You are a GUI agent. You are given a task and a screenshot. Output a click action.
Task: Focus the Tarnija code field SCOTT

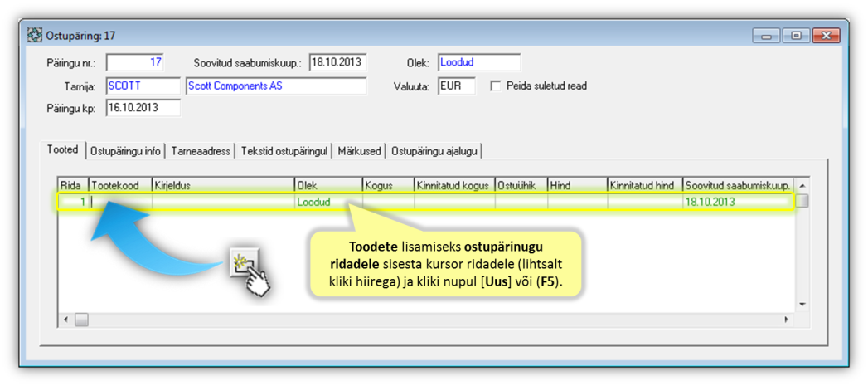[143, 86]
